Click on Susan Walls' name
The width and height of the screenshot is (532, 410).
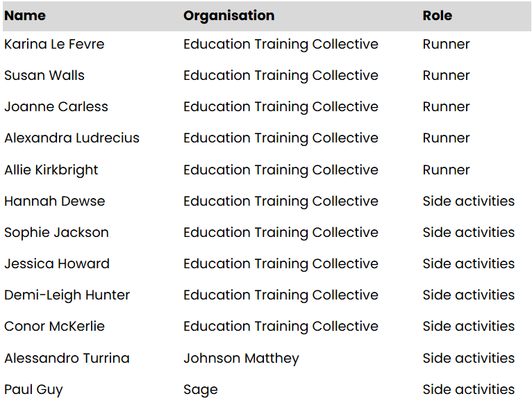[x=44, y=75]
